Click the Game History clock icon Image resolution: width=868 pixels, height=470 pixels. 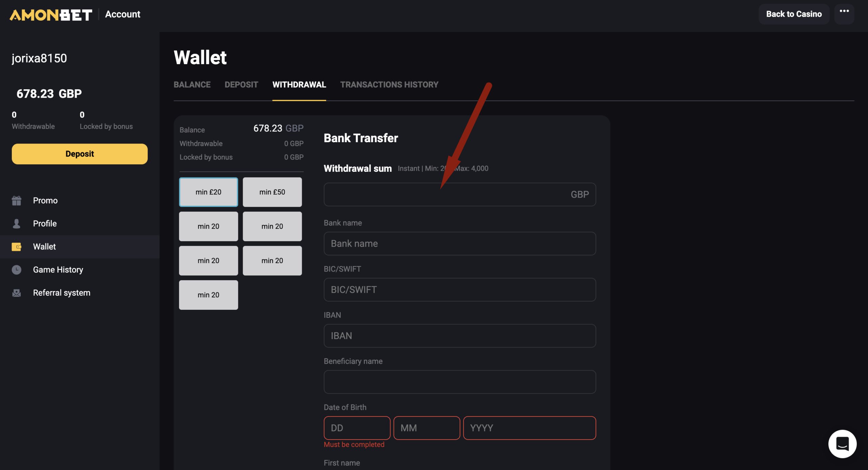16,270
